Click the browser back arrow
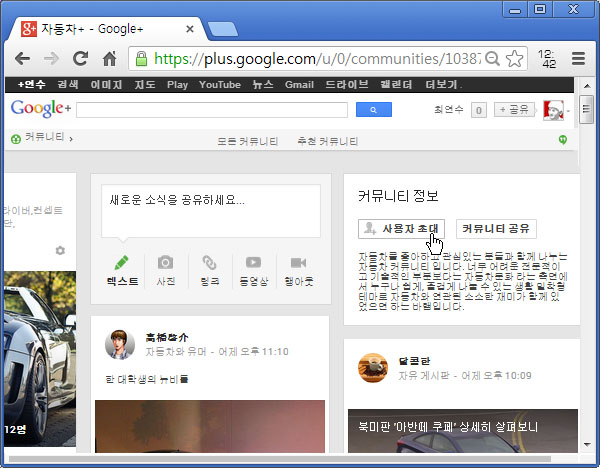 pyautogui.click(x=23, y=59)
